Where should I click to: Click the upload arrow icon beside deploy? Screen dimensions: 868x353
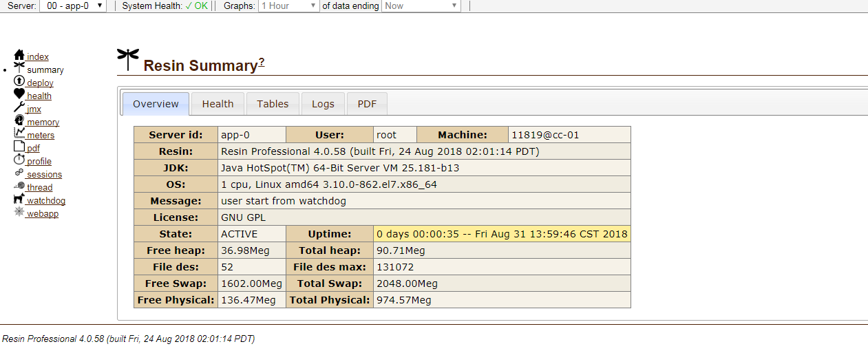tap(19, 81)
